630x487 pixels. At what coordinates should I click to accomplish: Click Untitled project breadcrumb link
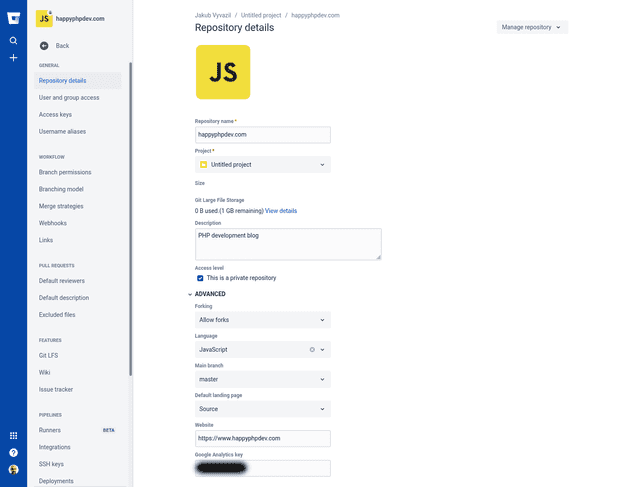click(261, 15)
